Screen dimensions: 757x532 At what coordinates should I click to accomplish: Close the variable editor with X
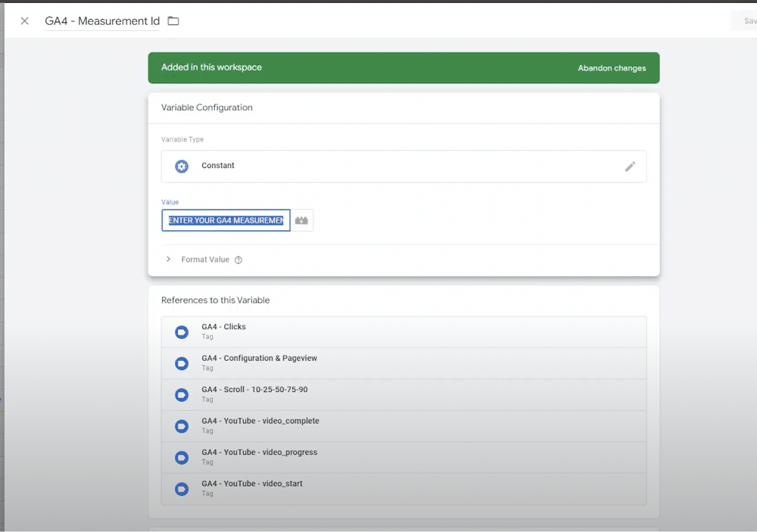(25, 21)
